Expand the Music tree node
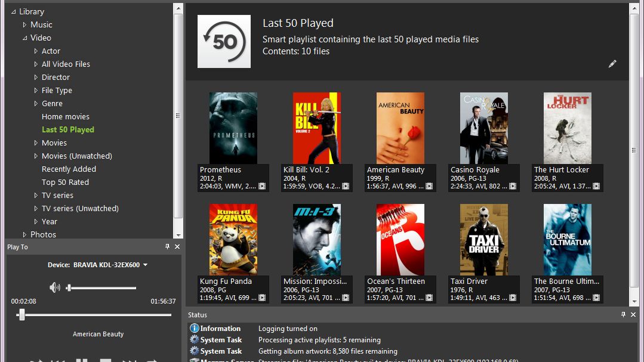Screen dimensions: 644x362 24,24
